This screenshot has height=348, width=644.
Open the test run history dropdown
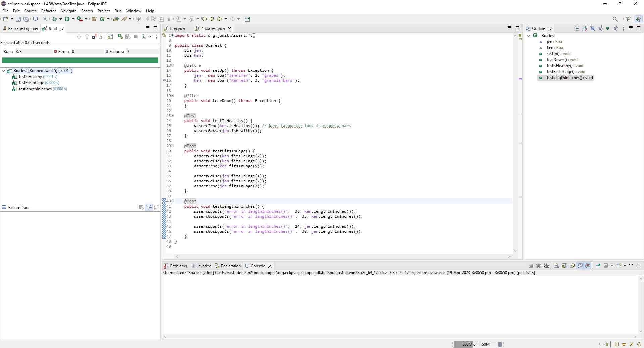(150, 36)
